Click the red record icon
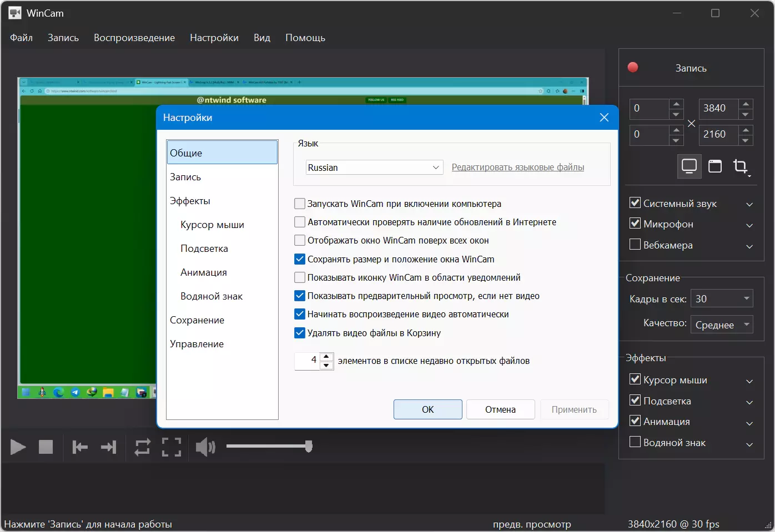The width and height of the screenshot is (775, 532). [x=633, y=68]
